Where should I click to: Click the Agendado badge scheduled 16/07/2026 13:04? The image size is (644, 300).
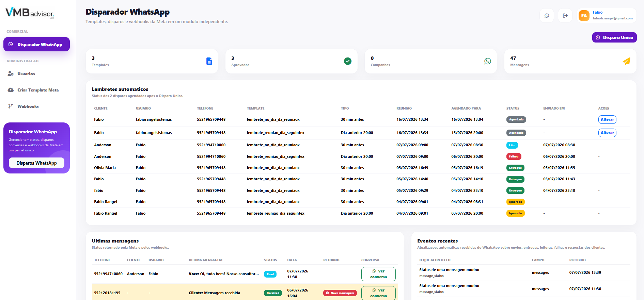tap(516, 119)
